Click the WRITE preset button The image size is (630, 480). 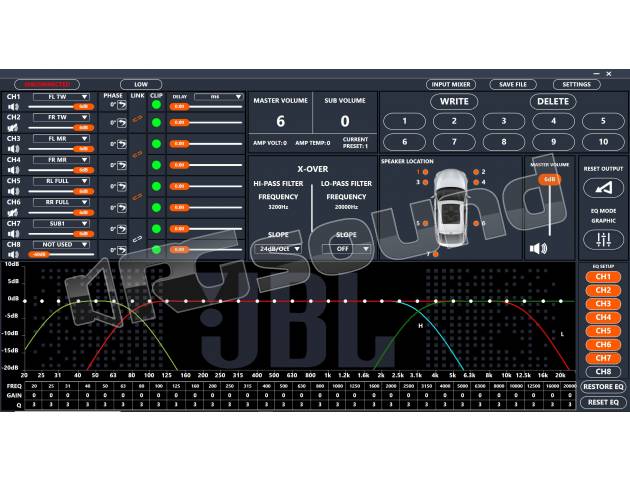point(454,102)
